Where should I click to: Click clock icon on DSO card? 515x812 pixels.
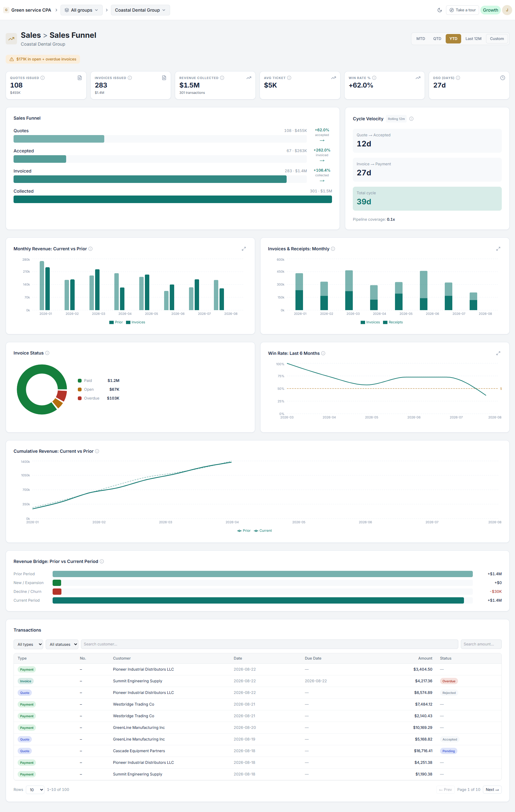coord(502,78)
